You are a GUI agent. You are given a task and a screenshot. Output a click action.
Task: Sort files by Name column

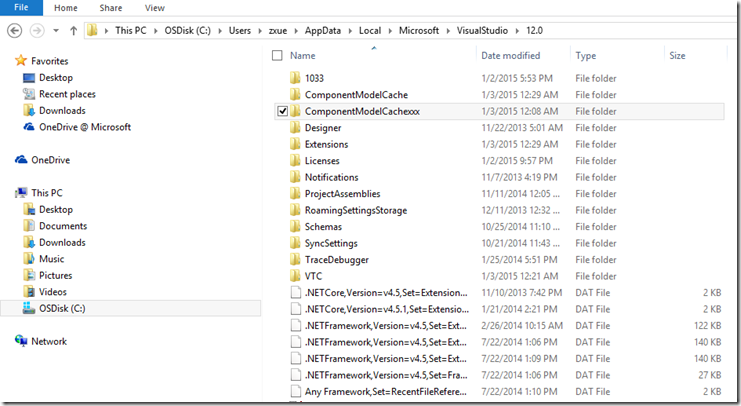tap(302, 55)
